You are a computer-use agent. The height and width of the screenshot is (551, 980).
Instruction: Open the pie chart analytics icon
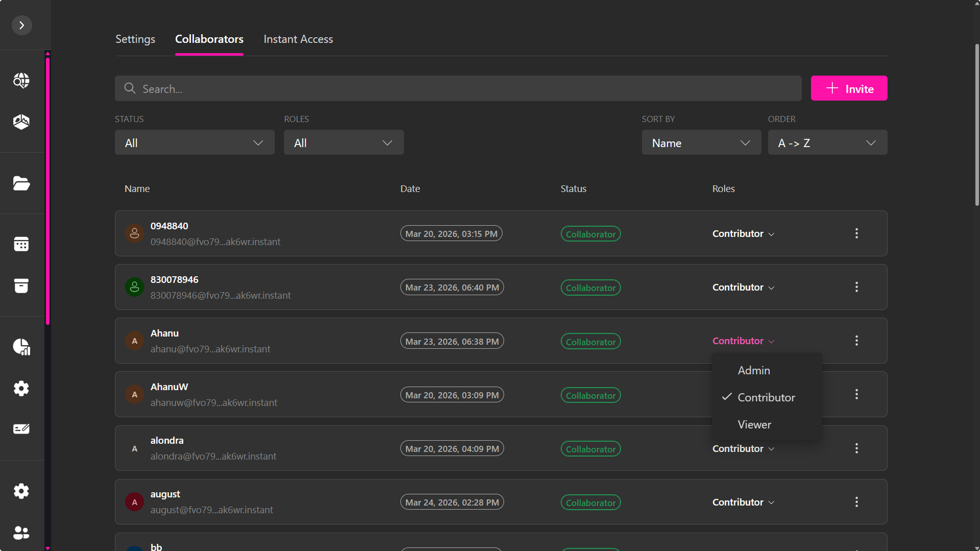pos(21,347)
